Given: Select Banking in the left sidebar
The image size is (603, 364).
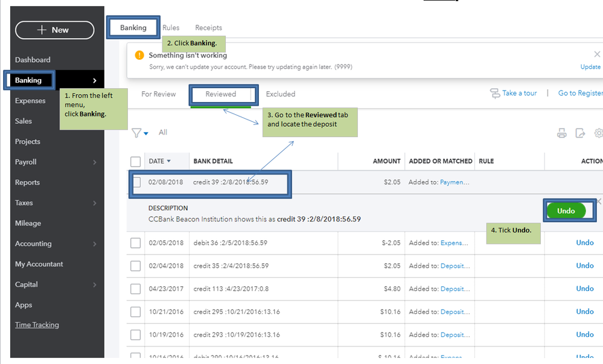Looking at the screenshot, I should coord(28,80).
